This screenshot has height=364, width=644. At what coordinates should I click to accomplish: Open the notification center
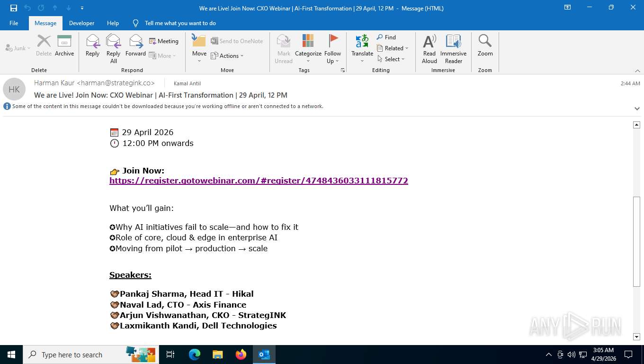(x=628, y=355)
